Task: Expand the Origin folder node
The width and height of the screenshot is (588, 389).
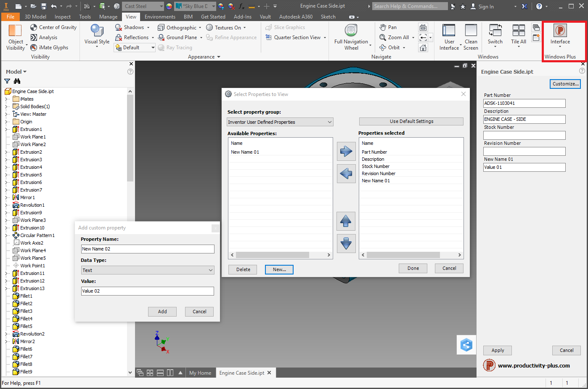Action: pyautogui.click(x=7, y=122)
